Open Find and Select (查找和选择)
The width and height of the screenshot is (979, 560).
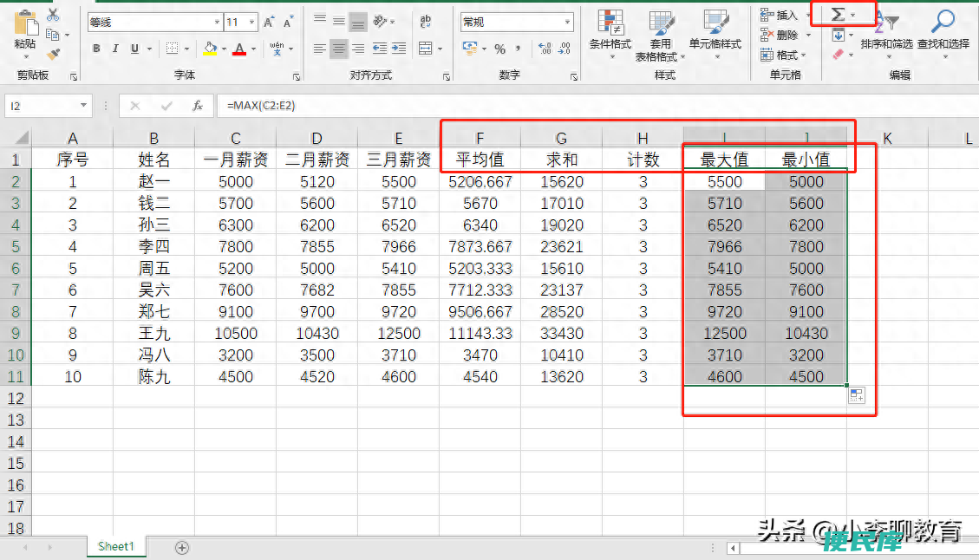tap(943, 34)
